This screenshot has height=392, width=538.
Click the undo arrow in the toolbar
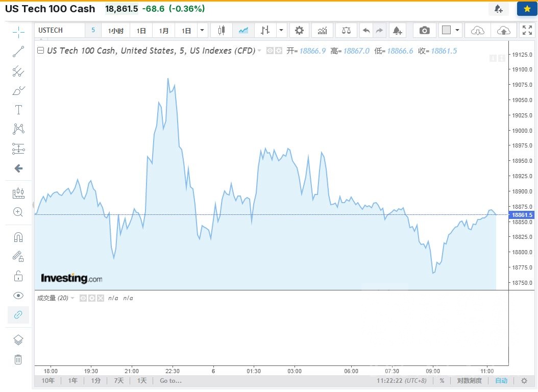point(366,30)
